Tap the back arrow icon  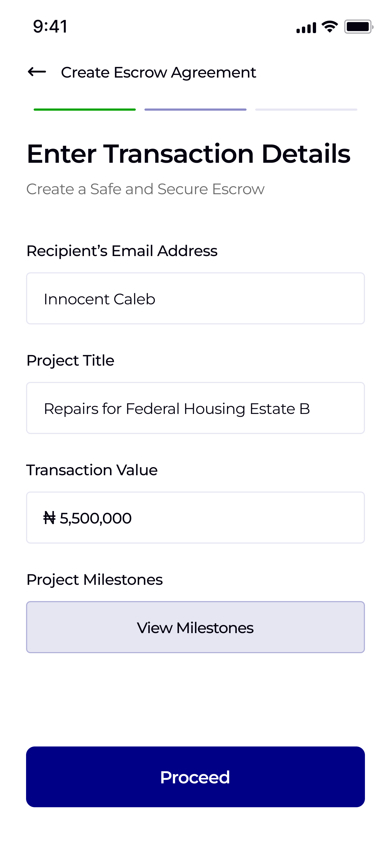(37, 72)
